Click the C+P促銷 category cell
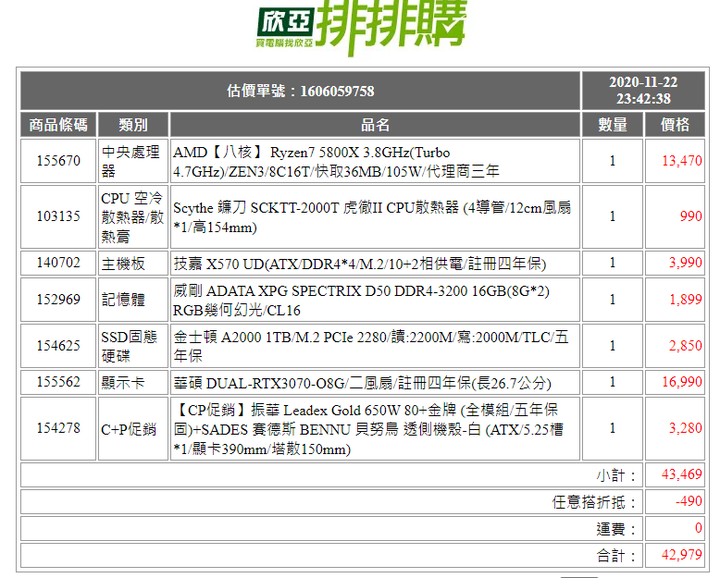720x578 pixels. click(x=133, y=429)
